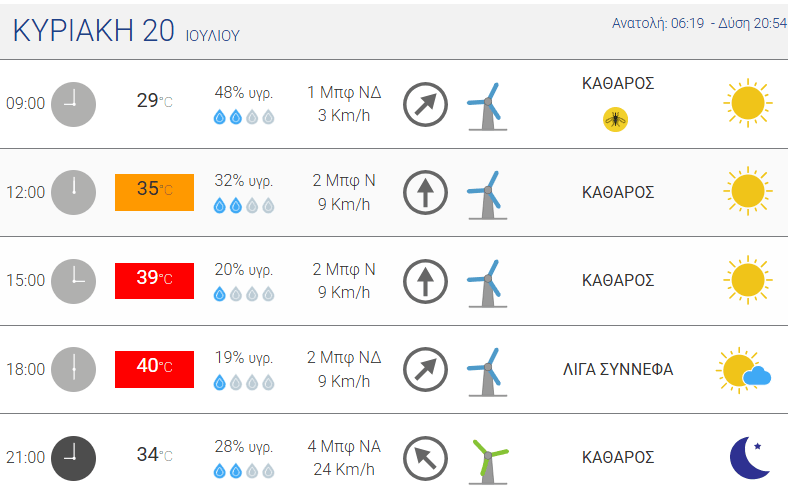
Task: Click the partly cloudy icon at 18:00
Action: pyautogui.click(x=743, y=370)
